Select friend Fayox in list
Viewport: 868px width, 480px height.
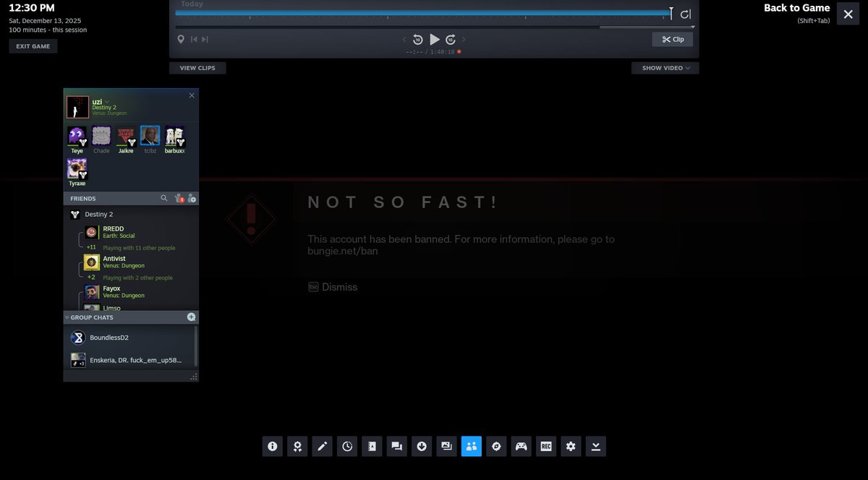pos(130,292)
